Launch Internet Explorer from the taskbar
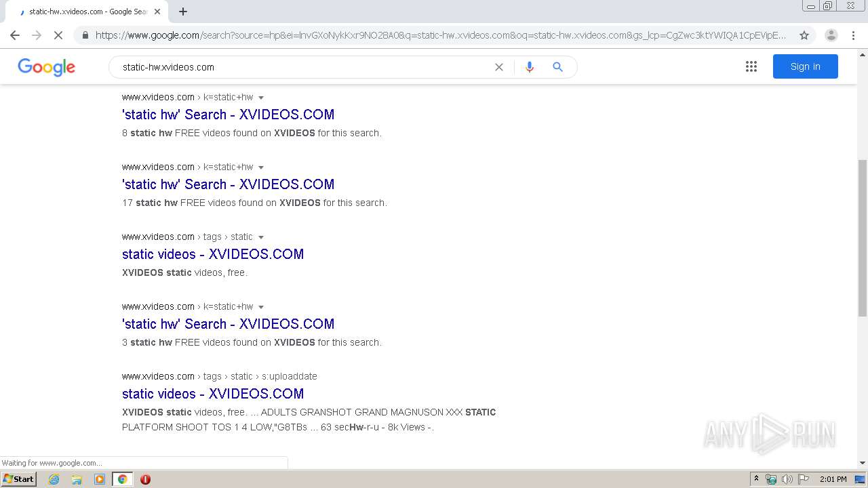The height and width of the screenshot is (488, 868). [x=54, y=479]
